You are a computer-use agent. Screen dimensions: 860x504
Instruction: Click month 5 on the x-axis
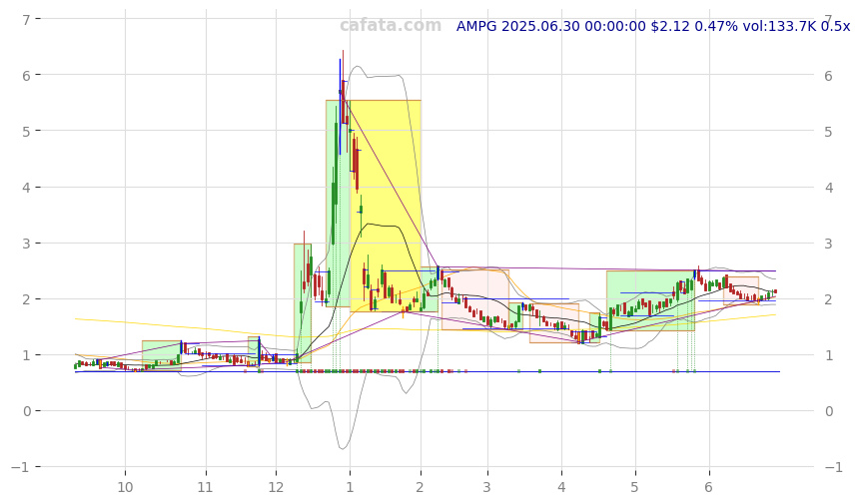635,488
